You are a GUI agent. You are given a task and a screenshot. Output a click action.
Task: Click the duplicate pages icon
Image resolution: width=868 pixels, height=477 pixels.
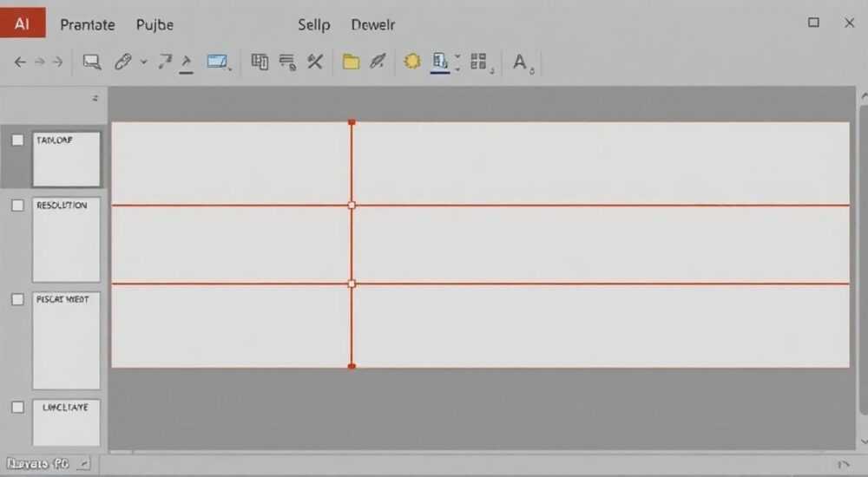260,62
